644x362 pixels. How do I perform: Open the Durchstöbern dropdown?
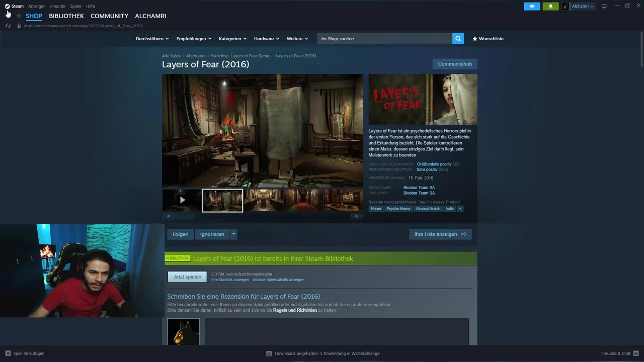[x=152, y=39]
